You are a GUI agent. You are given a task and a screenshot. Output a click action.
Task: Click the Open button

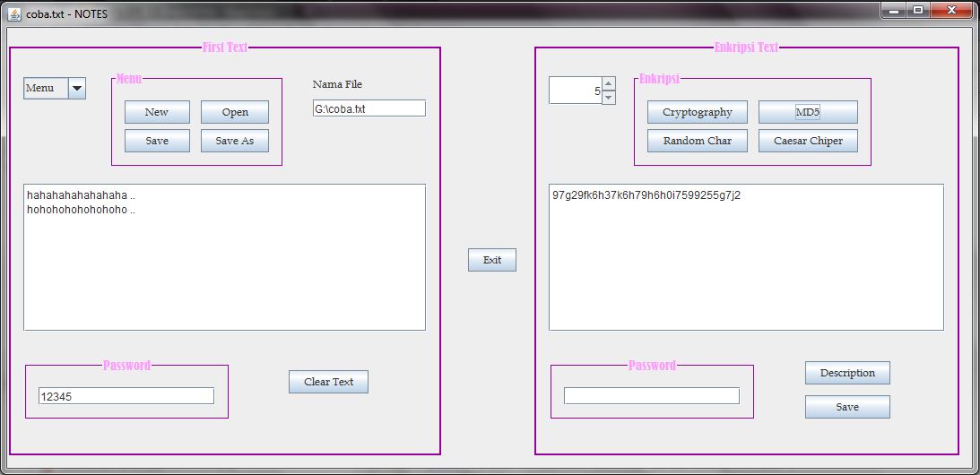235,112
